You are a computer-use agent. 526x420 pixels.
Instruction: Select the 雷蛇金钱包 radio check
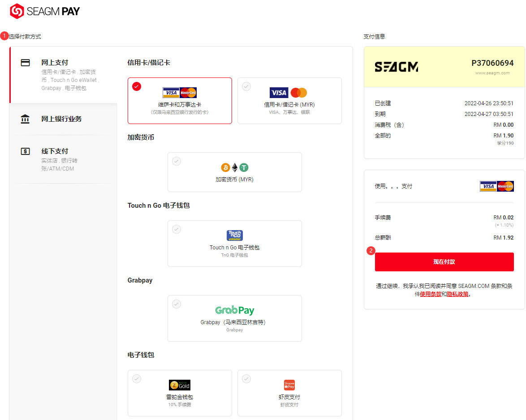(137, 379)
